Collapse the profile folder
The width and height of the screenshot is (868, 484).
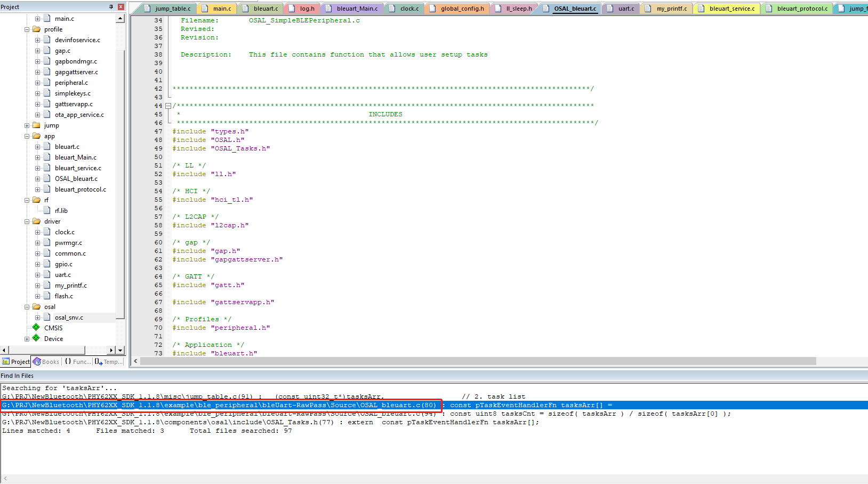(27, 29)
